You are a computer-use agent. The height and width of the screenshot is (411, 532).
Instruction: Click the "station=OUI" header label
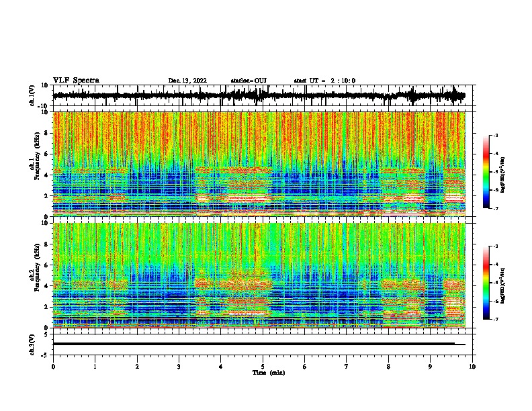point(249,81)
